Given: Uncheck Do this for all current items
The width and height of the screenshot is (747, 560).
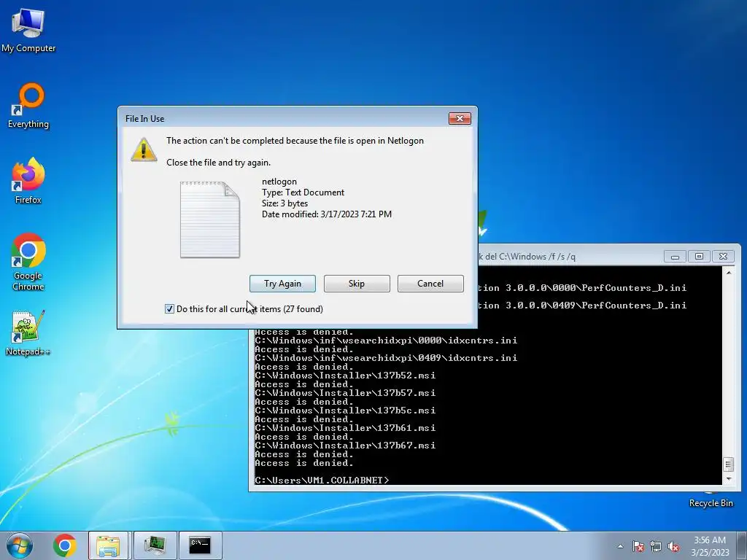Looking at the screenshot, I should 169,309.
